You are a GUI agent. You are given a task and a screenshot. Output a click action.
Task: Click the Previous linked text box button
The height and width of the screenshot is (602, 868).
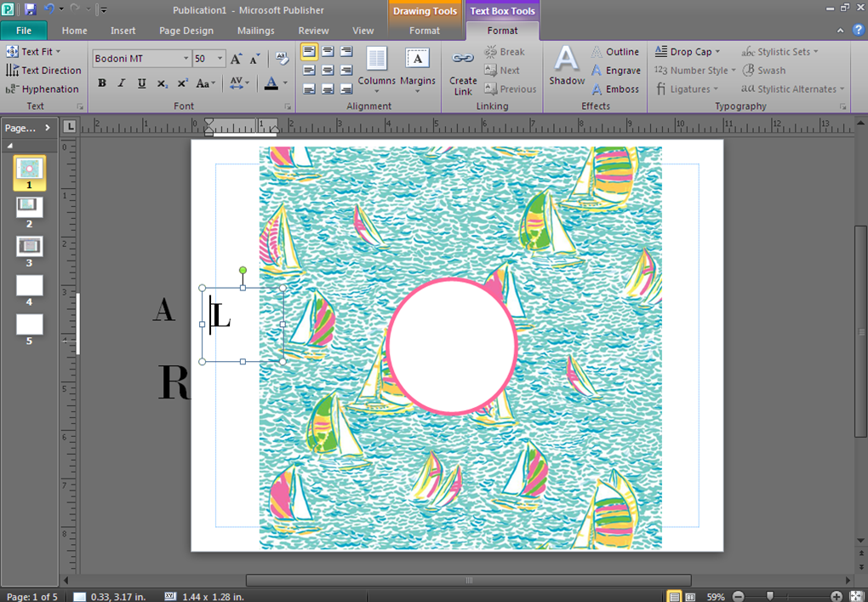(x=510, y=89)
